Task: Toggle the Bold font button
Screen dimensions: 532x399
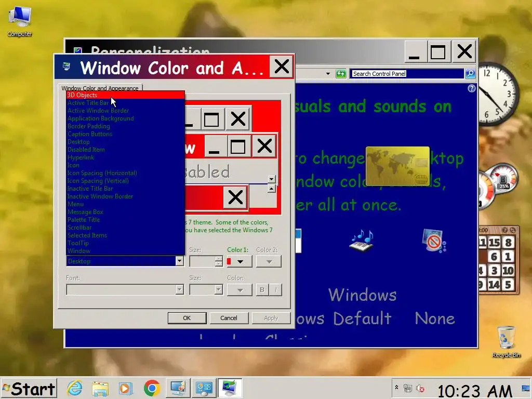Action: (262, 290)
